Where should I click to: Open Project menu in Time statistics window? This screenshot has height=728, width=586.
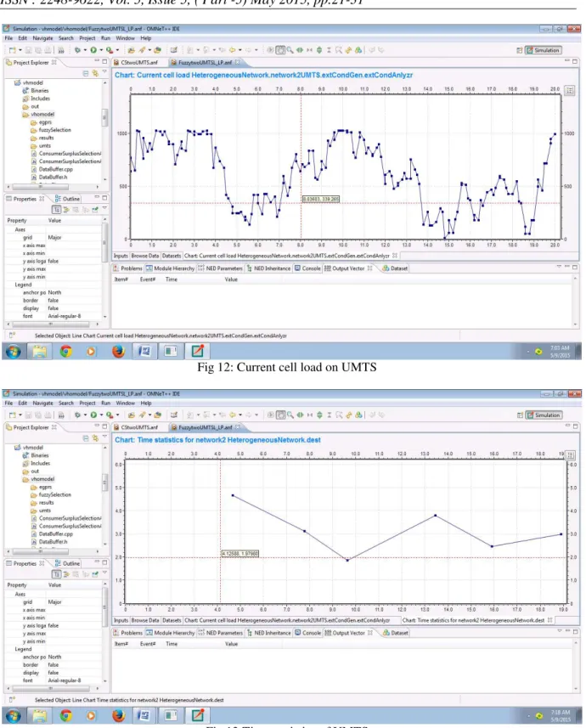click(x=87, y=404)
